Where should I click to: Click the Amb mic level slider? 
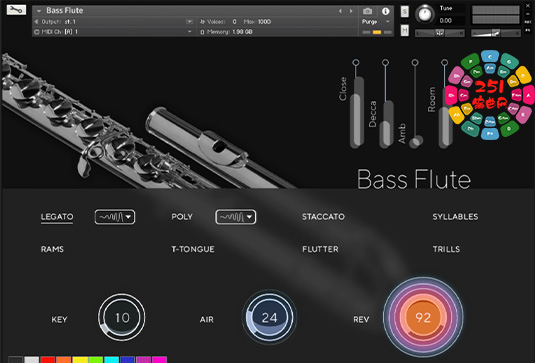(x=416, y=142)
